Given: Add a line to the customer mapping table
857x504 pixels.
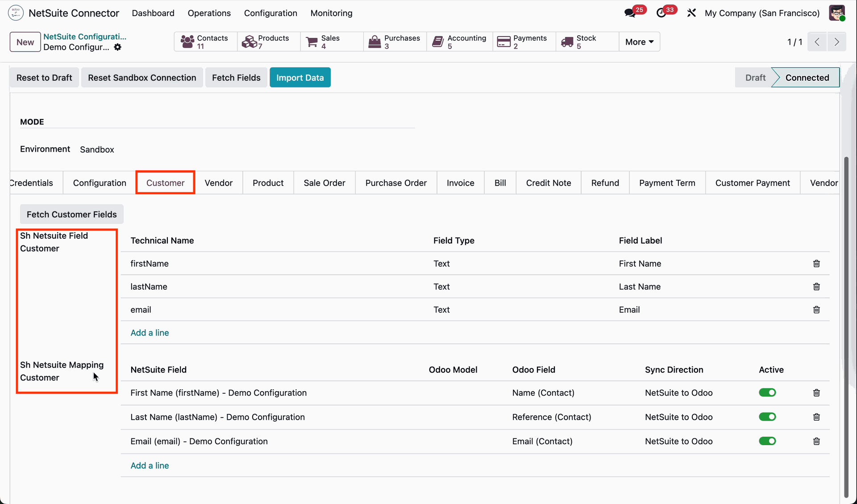Looking at the screenshot, I should pyautogui.click(x=150, y=466).
